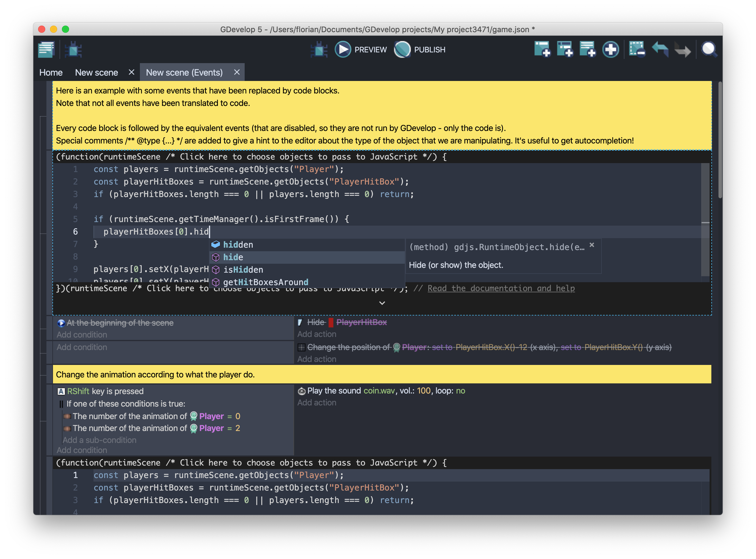Image resolution: width=756 pixels, height=559 pixels.
Task: Choose and add another event type
Action: tap(610, 50)
